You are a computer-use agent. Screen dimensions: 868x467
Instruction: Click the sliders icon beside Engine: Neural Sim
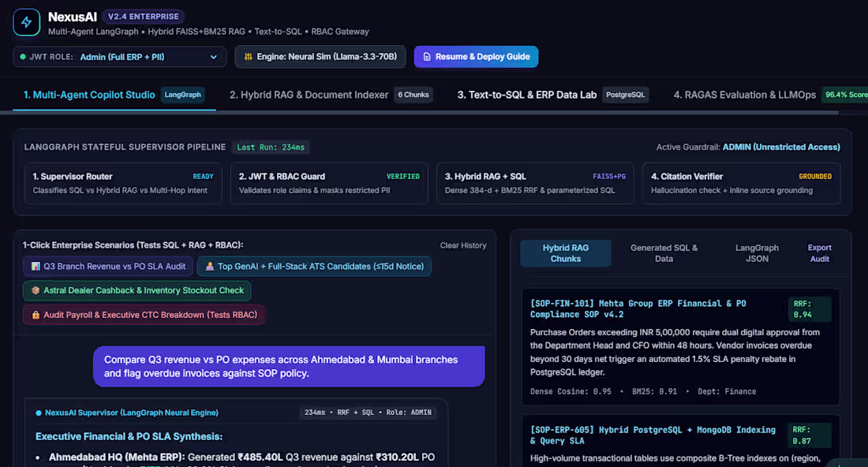click(x=249, y=57)
